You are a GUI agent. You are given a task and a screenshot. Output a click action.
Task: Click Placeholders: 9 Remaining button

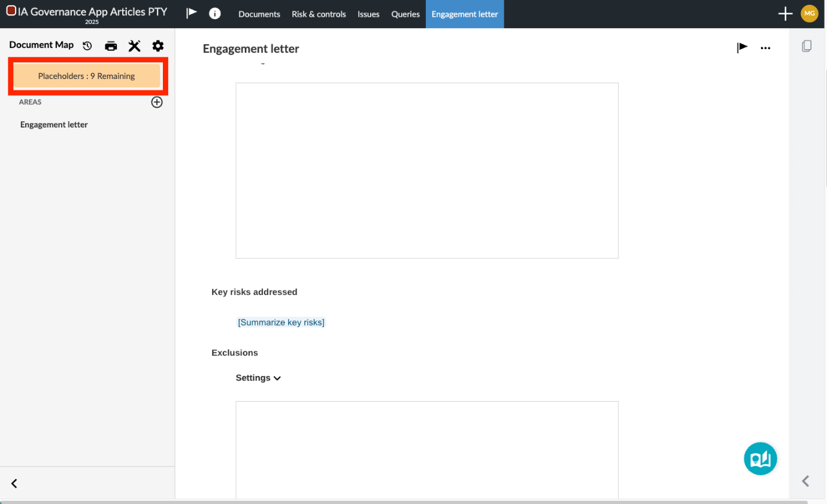[87, 76]
